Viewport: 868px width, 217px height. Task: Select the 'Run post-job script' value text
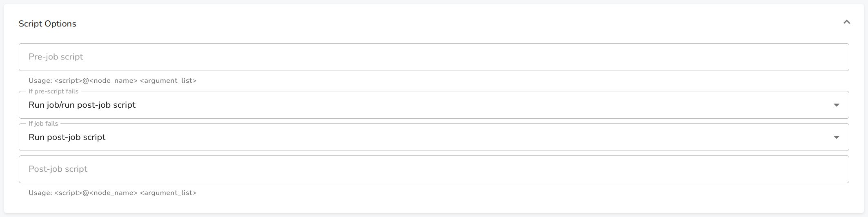67,137
